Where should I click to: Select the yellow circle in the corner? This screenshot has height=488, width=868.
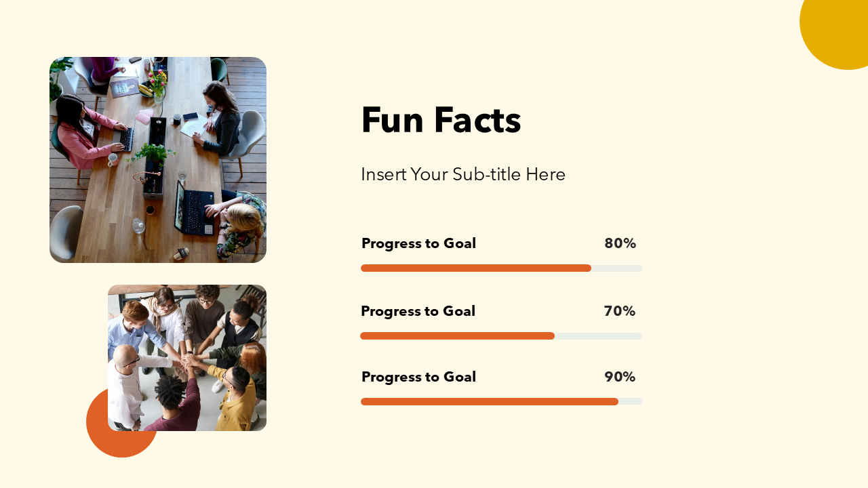click(x=837, y=30)
